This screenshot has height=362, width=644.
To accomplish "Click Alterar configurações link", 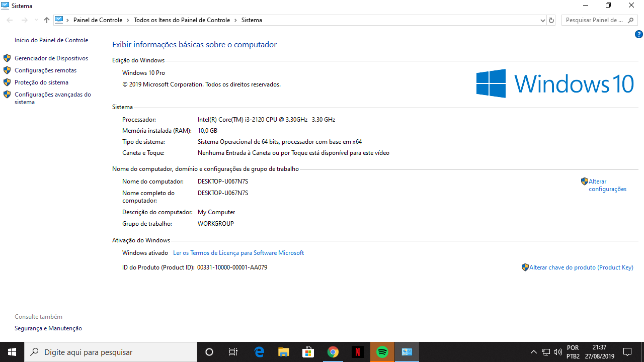I will pos(607,185).
